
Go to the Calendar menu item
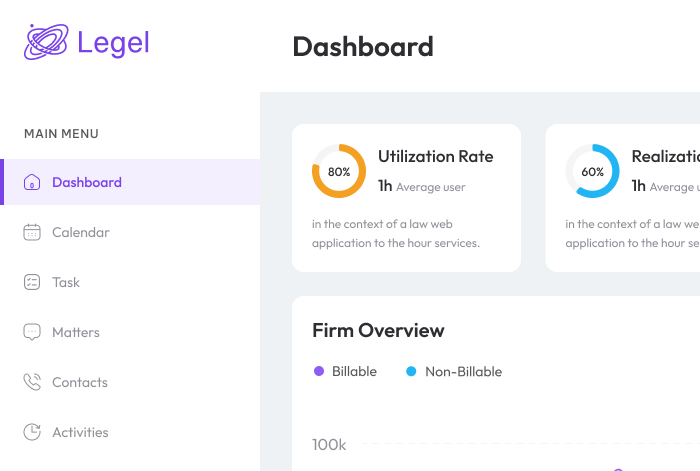(x=81, y=232)
